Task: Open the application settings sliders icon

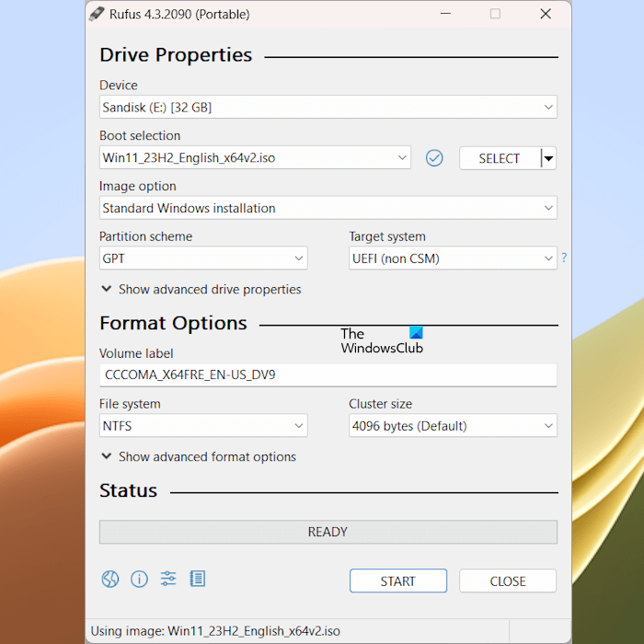Action: [168, 579]
